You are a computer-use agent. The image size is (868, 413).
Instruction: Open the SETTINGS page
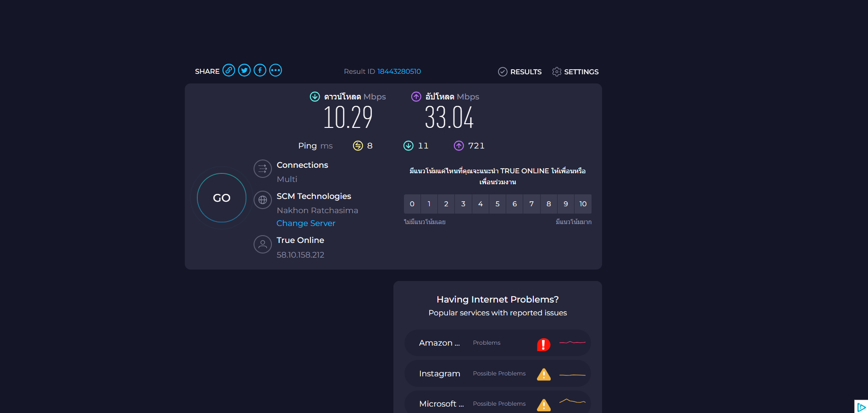coord(575,72)
